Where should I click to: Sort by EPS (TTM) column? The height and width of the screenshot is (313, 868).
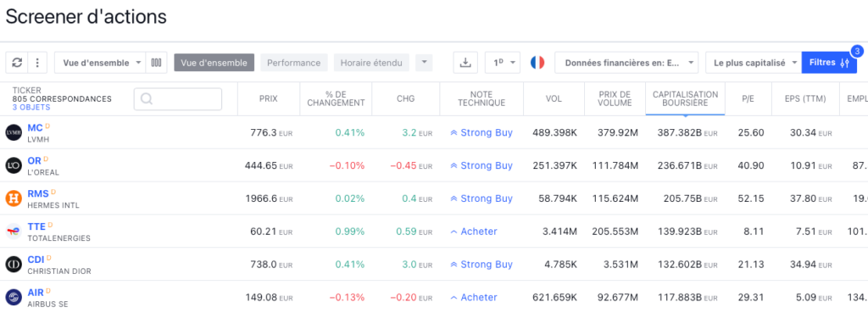pos(805,98)
